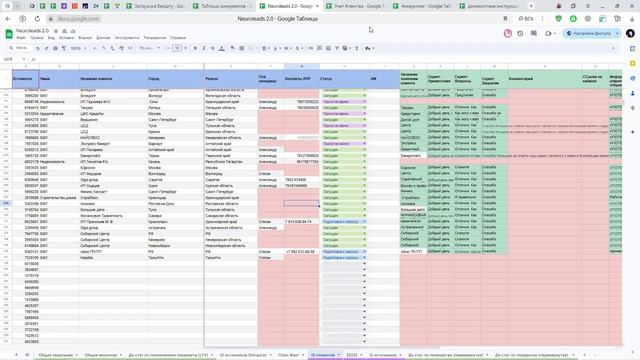Screen dimensions: 640x360
Task: Click the font size input box
Action: tap(177, 48)
